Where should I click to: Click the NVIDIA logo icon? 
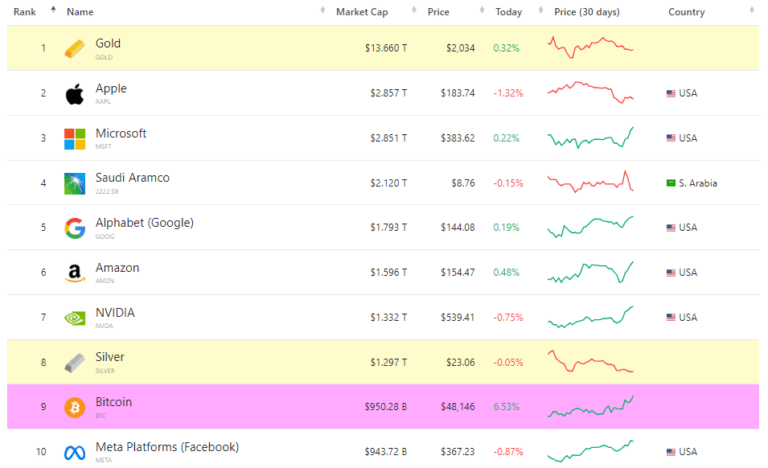[x=74, y=318]
